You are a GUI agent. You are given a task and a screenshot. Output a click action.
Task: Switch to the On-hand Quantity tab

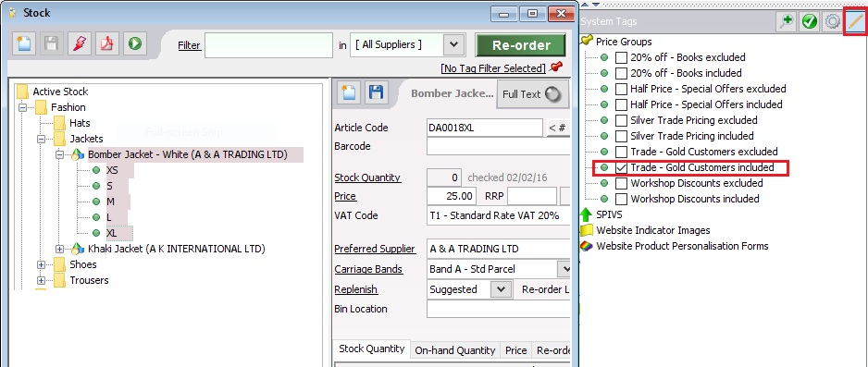click(x=455, y=350)
